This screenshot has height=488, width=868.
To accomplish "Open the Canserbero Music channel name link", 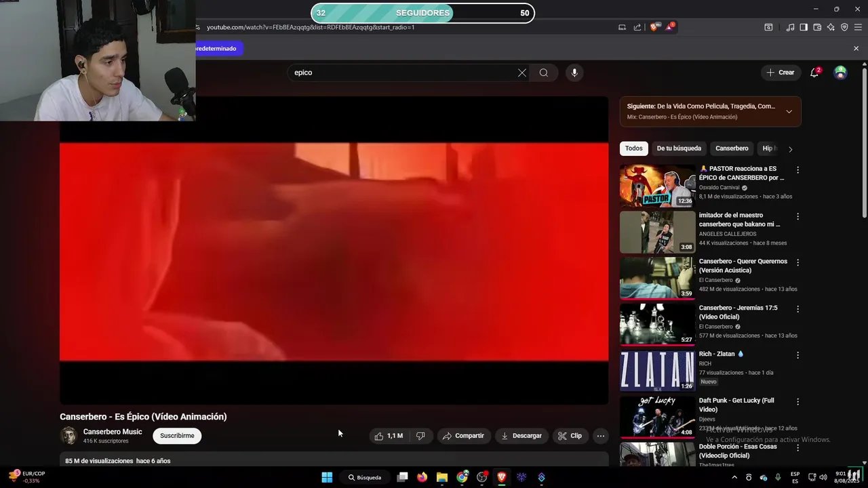I will (x=113, y=432).
